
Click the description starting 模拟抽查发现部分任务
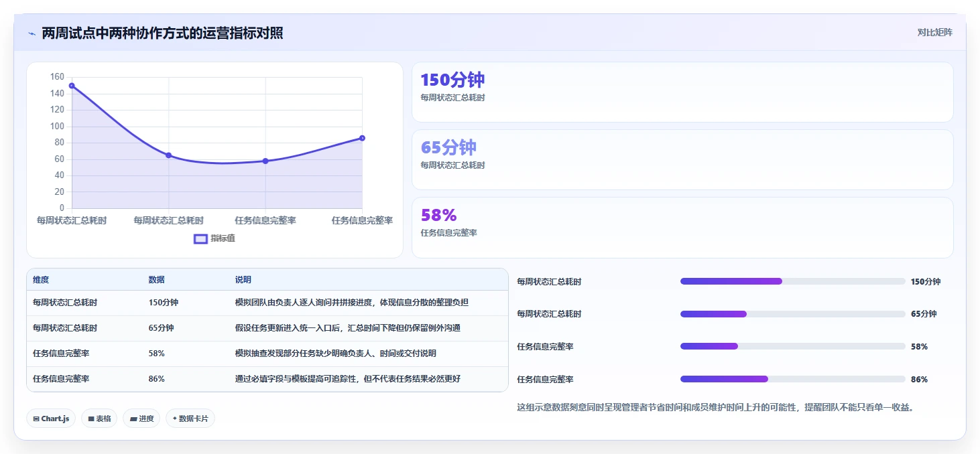pos(336,354)
